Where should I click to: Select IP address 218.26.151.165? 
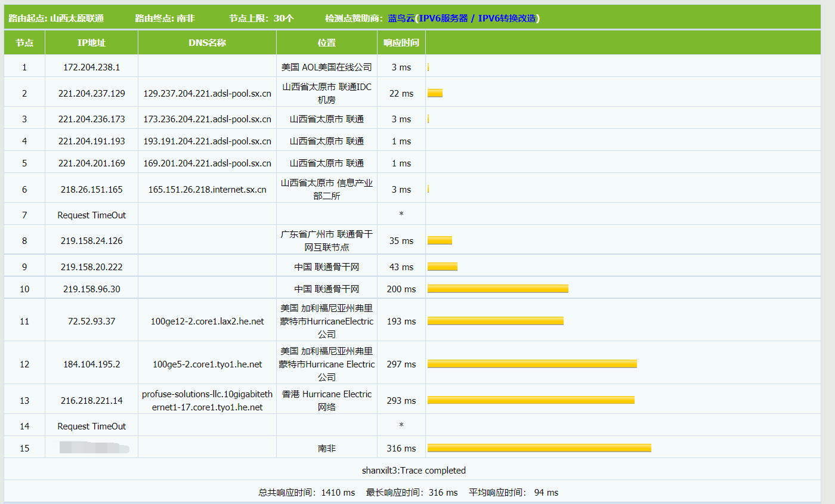[92, 190]
